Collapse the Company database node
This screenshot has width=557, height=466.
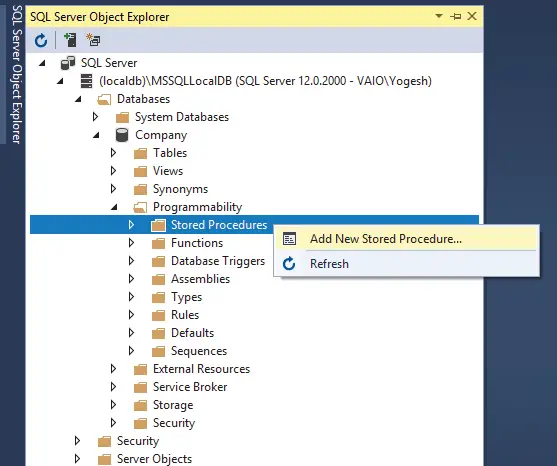(96, 135)
